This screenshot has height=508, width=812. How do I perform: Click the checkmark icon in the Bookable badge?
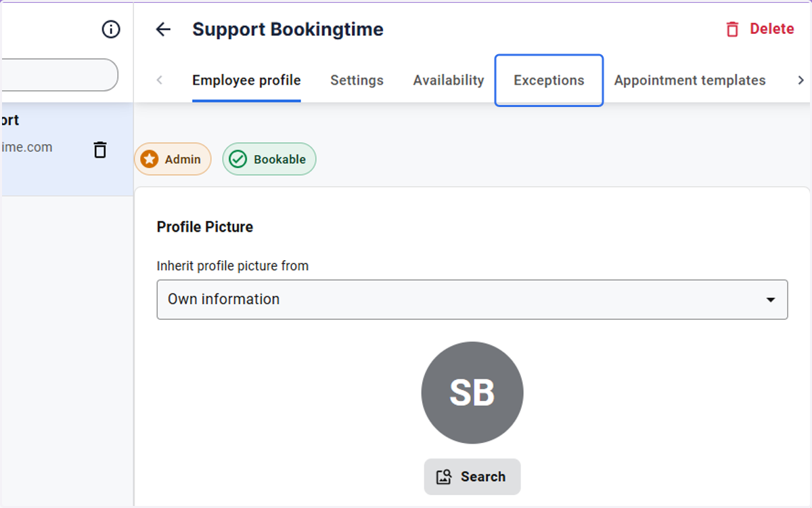point(238,159)
